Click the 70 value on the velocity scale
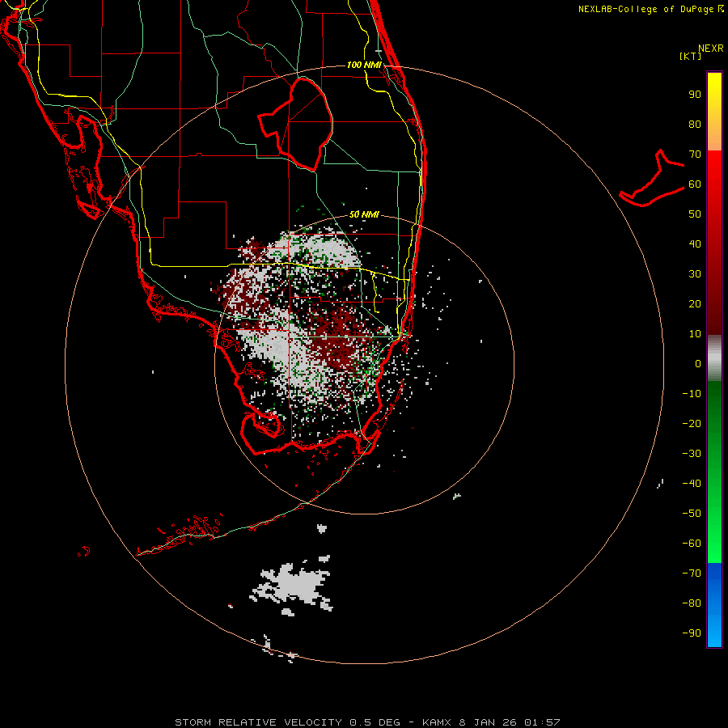Viewport: 728px width, 728px height. coord(695,154)
